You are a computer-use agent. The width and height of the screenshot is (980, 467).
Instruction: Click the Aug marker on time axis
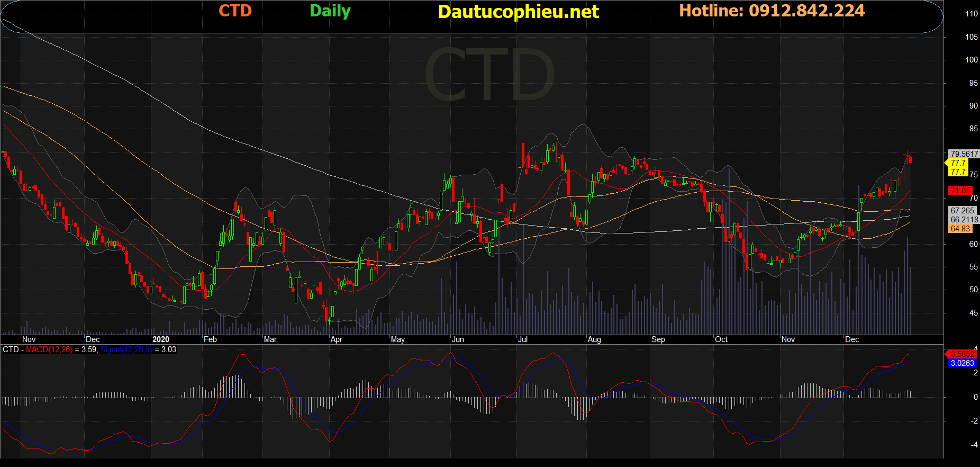594,339
